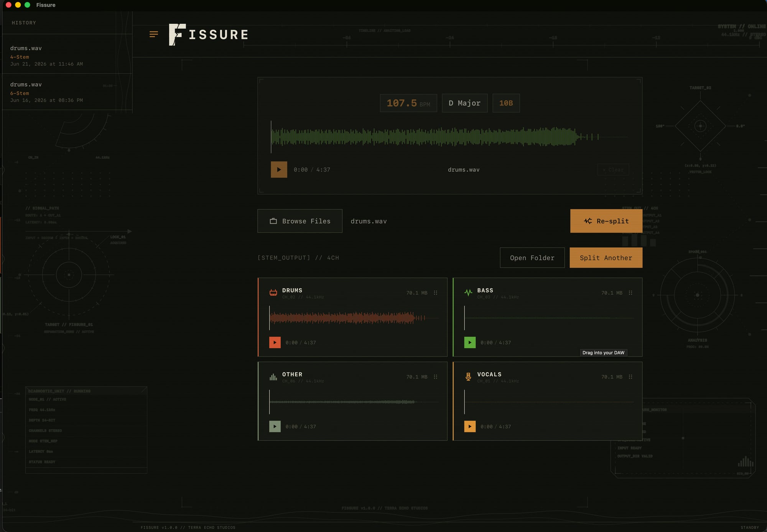Viewport: 767px width, 532px height.
Task: Click the 107.5 BPM tempo badge
Action: click(408, 103)
